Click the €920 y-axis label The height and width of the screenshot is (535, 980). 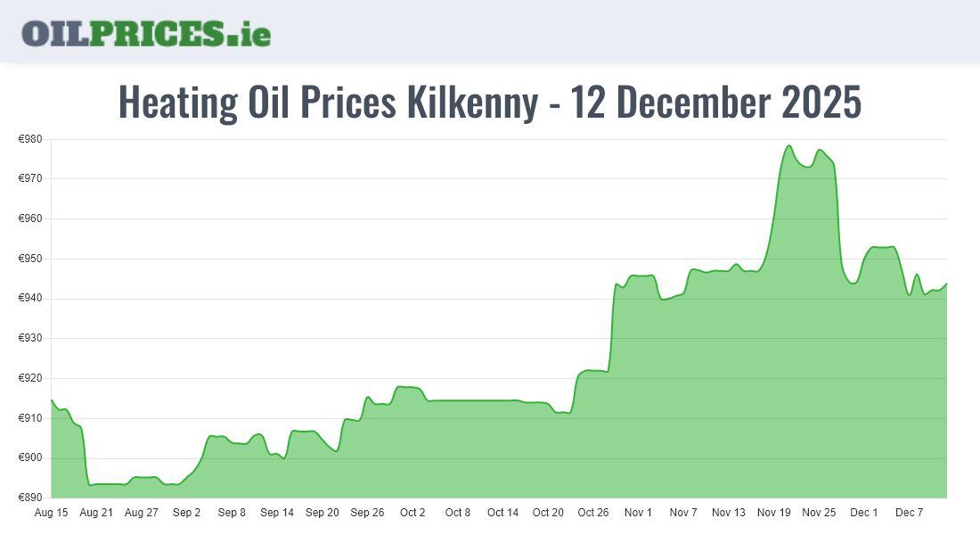(x=30, y=378)
